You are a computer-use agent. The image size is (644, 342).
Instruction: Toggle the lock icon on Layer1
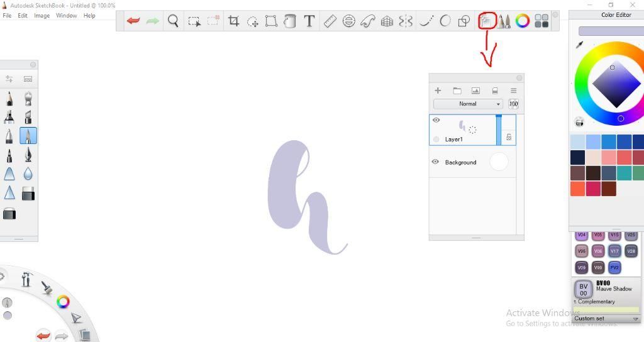[x=509, y=137]
